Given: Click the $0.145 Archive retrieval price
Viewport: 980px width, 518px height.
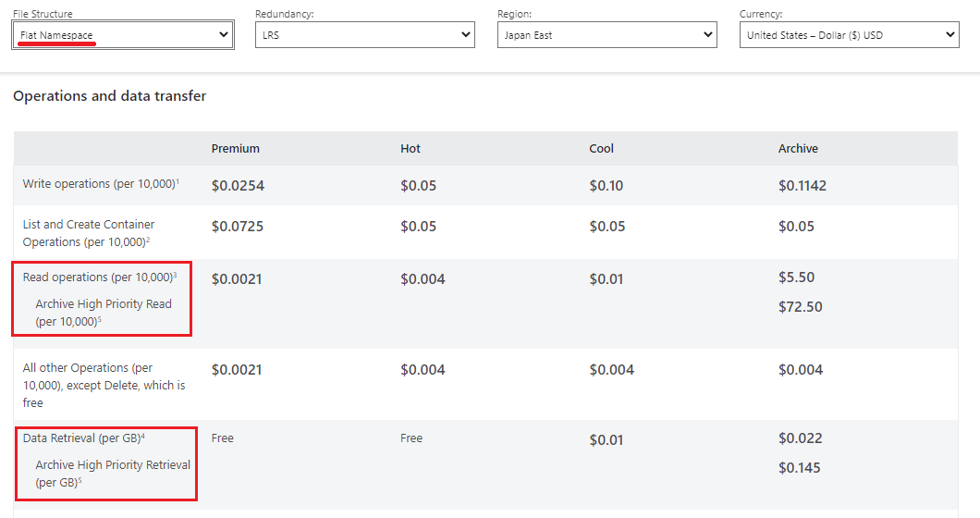Looking at the screenshot, I should click(x=799, y=468).
